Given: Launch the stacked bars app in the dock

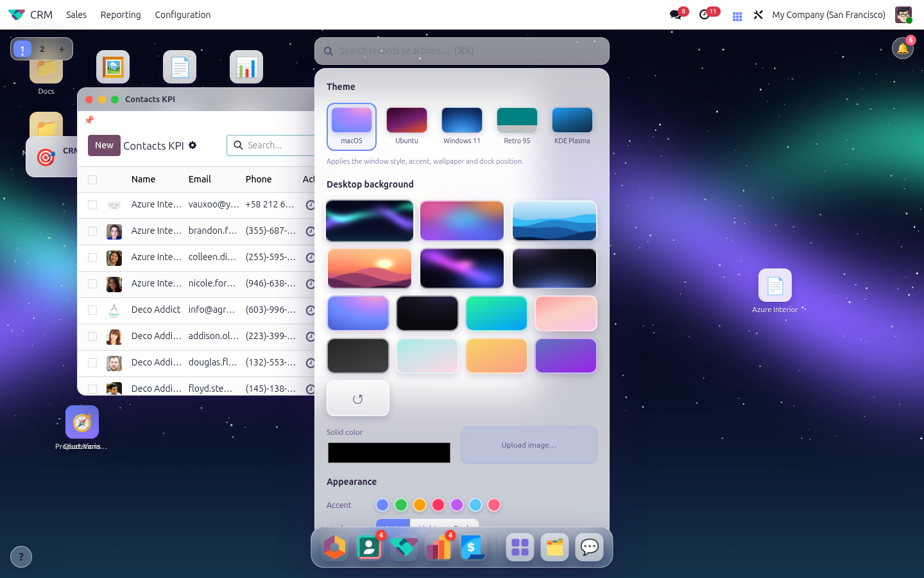Looking at the screenshot, I should click(x=439, y=547).
